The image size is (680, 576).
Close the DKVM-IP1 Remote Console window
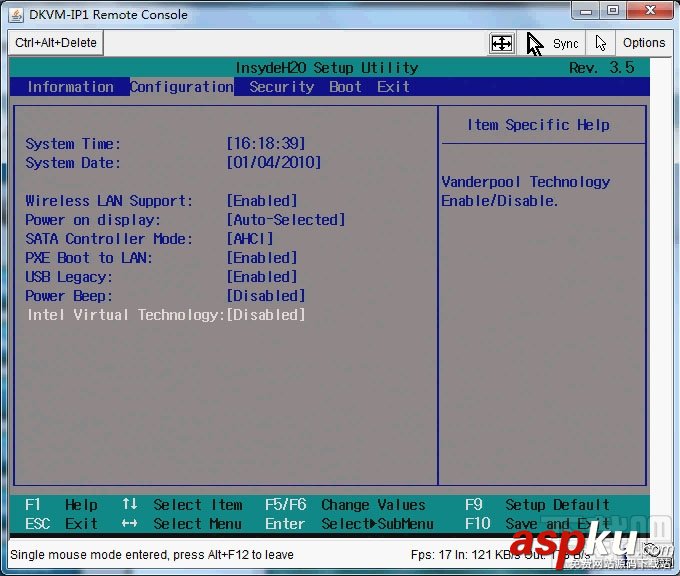(x=650, y=11)
